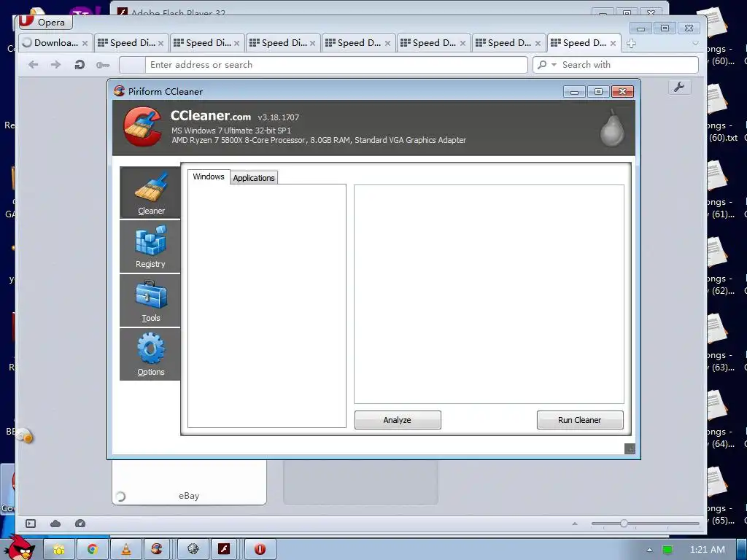Image resolution: width=747 pixels, height=560 pixels.
Task: Select the desktop text file labeled (64)
Action: pos(721,419)
